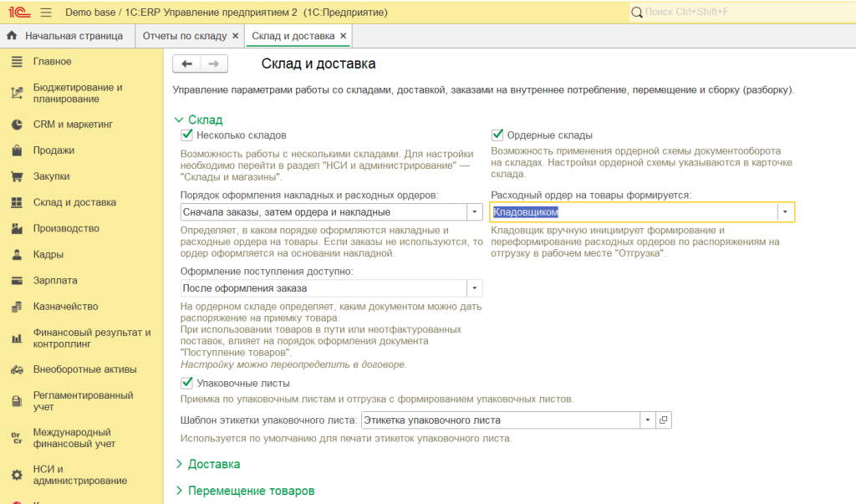Open Зарплата menu item
856x504 pixels.
coord(55,280)
